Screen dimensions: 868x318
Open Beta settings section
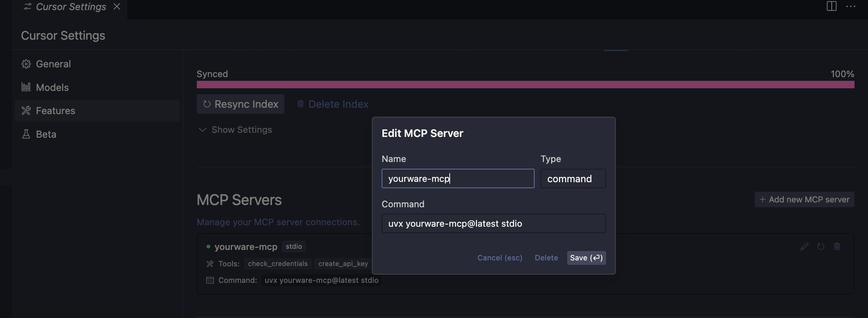(x=46, y=134)
